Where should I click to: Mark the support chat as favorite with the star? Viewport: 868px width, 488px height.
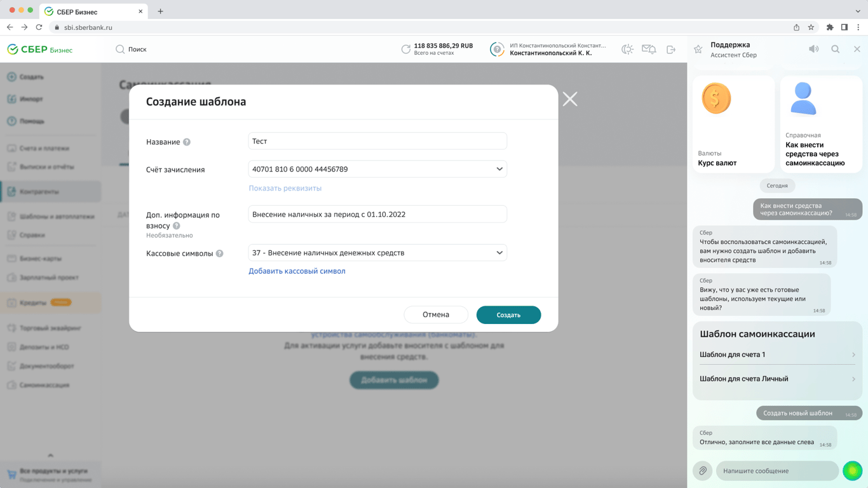[x=698, y=50]
